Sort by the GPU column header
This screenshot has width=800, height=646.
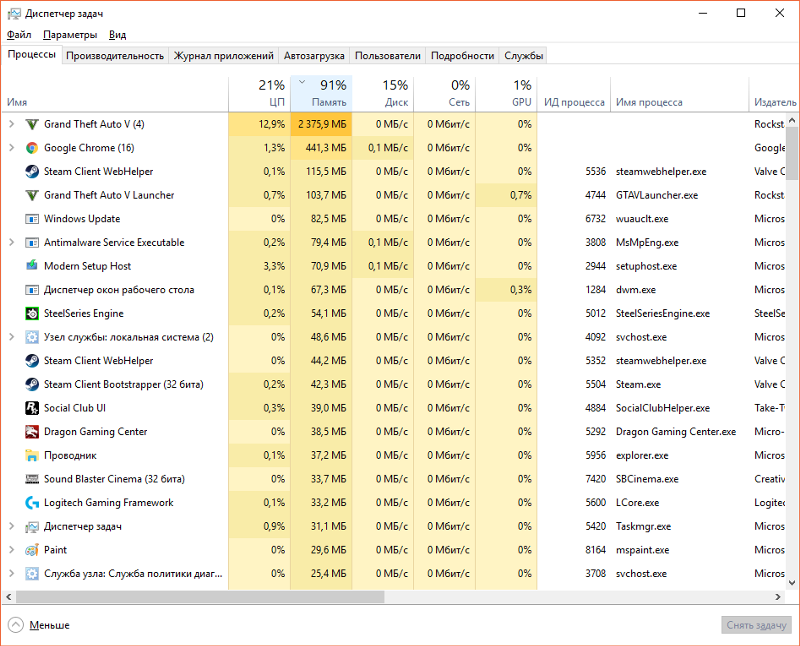507,93
